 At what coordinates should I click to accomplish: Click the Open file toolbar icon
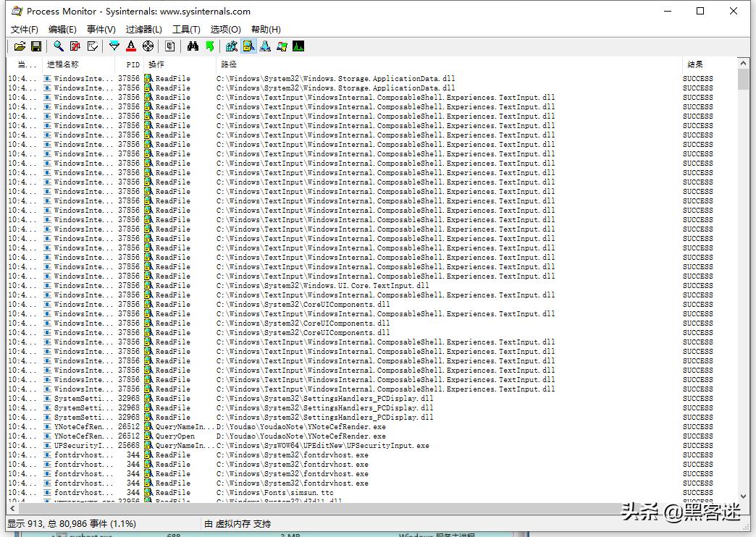point(20,46)
